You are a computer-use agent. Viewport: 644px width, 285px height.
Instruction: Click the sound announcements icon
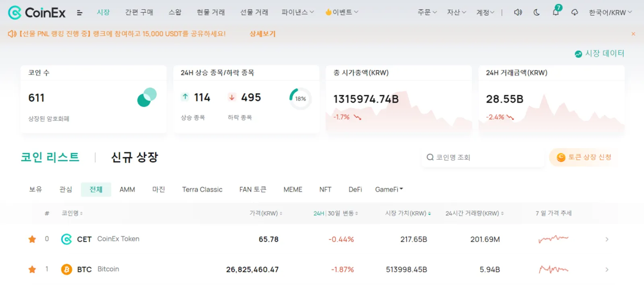coord(518,12)
